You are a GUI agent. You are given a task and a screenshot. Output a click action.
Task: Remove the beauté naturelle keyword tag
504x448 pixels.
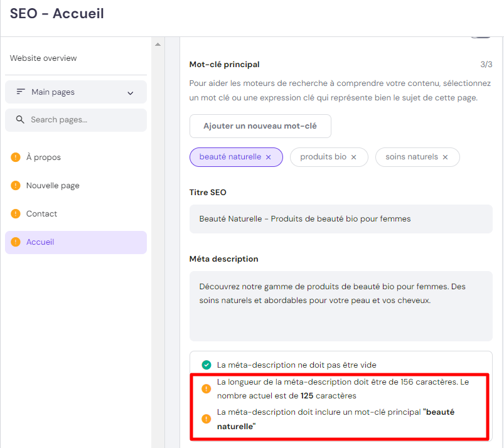pos(269,157)
